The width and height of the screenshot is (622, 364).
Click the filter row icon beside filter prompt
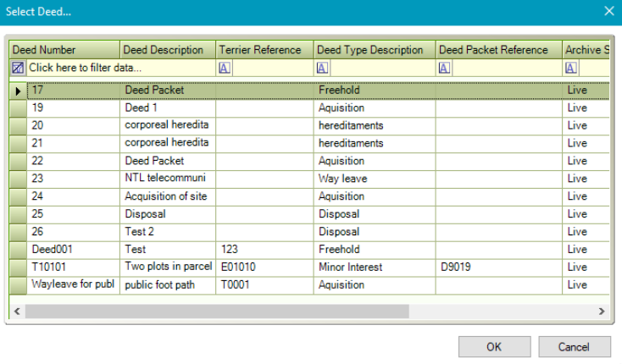click(18, 68)
